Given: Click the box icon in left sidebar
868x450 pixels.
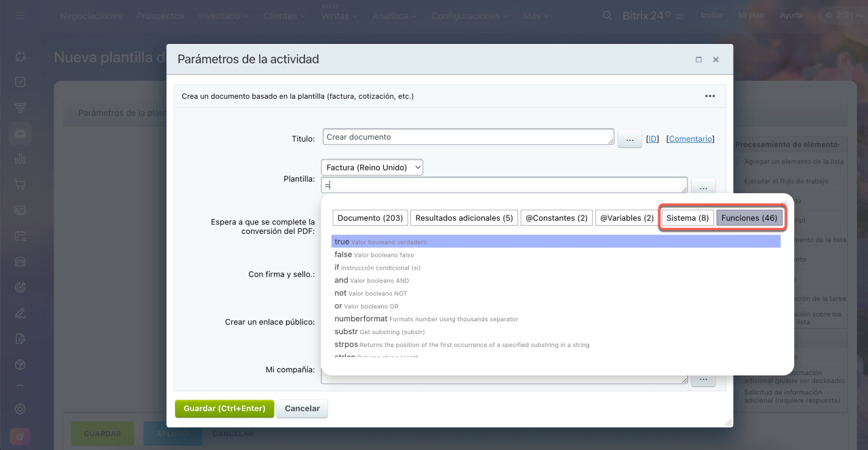Looking at the screenshot, I should coord(20,365).
